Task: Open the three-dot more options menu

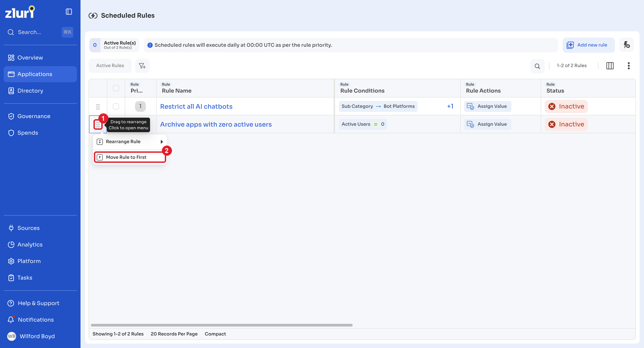Action: [629, 66]
